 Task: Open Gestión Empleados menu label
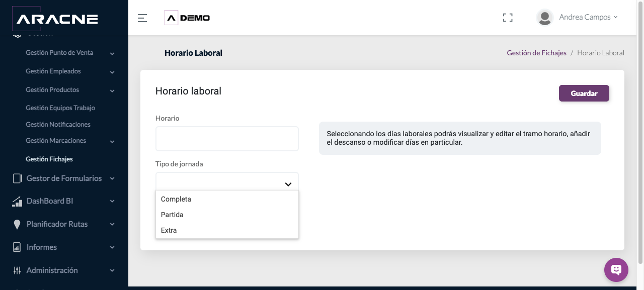click(x=53, y=71)
